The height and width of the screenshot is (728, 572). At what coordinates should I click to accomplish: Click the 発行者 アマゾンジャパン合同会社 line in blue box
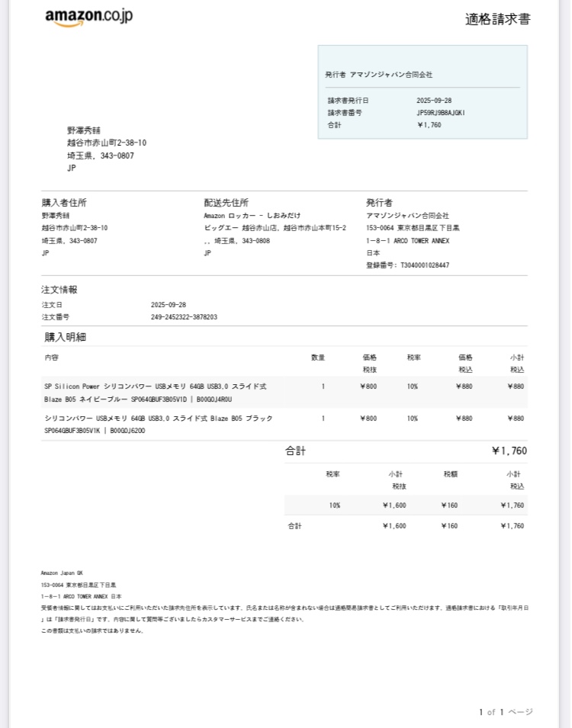tap(379, 75)
